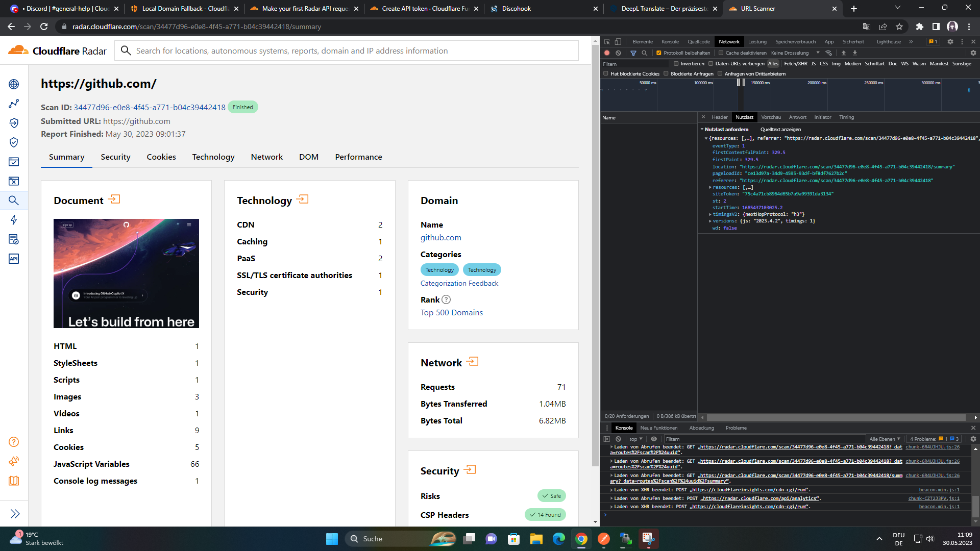Switch to the Performance tab on Radar
The image size is (980, 551).
click(358, 157)
